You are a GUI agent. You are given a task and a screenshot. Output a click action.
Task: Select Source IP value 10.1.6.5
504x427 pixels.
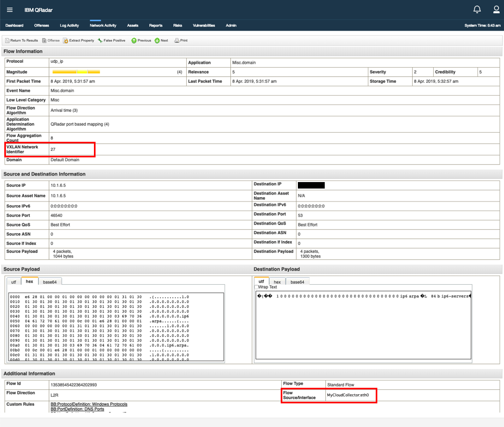coord(58,185)
